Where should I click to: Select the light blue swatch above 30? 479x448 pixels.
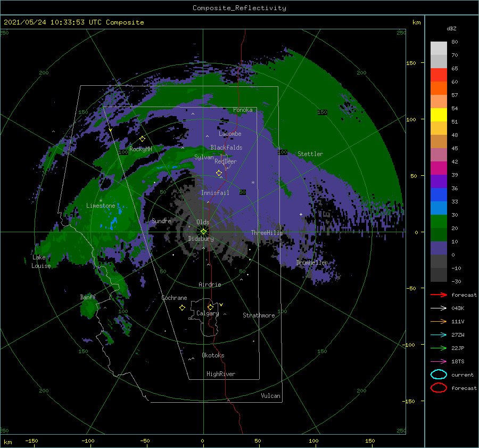(x=439, y=208)
